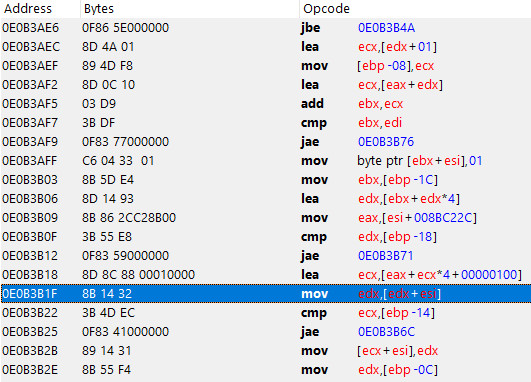
Task: Click bytes 8D 8C 88 00010000
Action: point(139,274)
